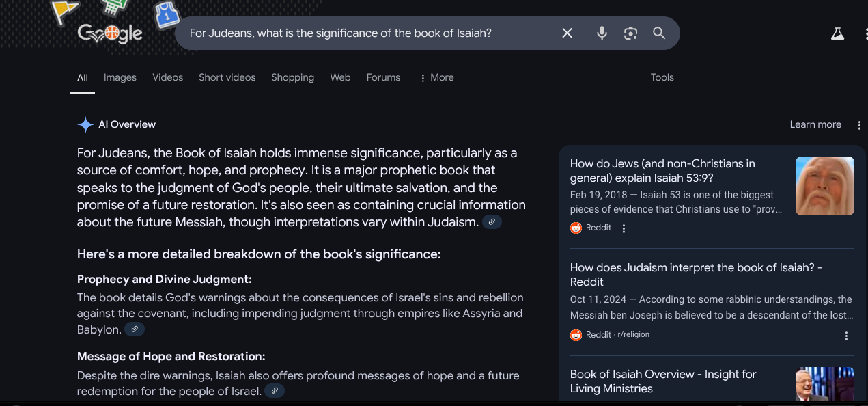
Task: Click bearded man thumbnail of first Reddit result
Action: (825, 186)
